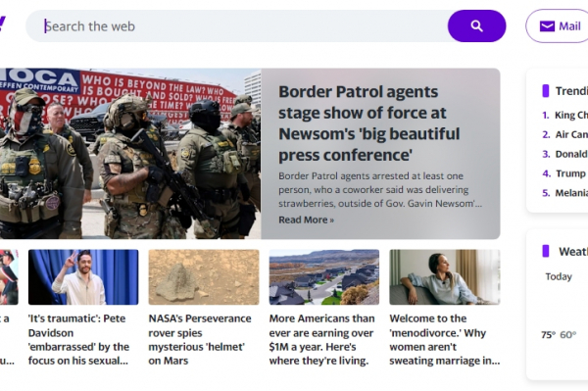Image resolution: width=588 pixels, height=391 pixels.
Task: Select trending item two Air Canada
Action: (x=565, y=134)
